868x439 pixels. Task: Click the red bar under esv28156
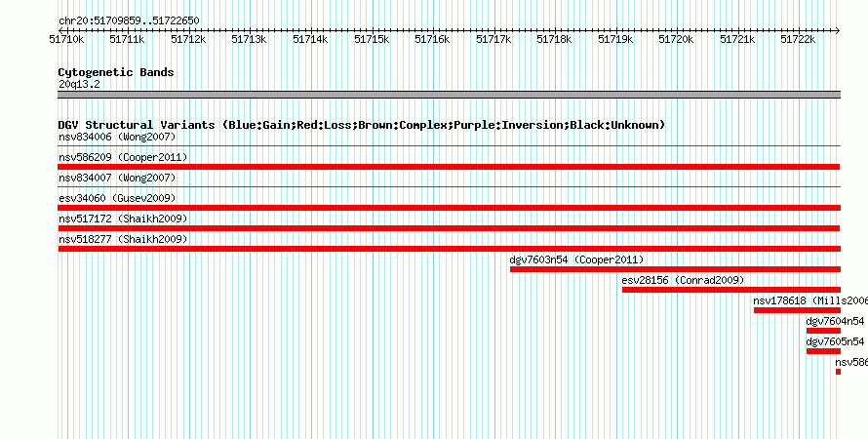pos(731,290)
